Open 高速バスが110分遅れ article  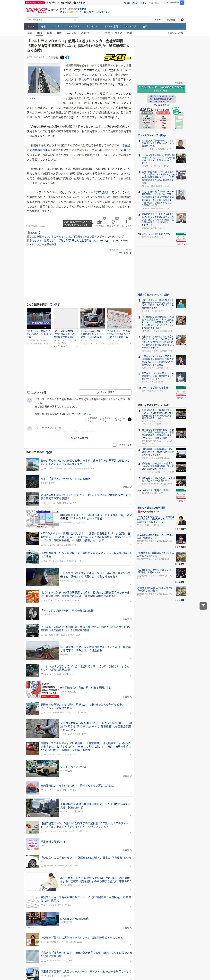coord(86,497)
